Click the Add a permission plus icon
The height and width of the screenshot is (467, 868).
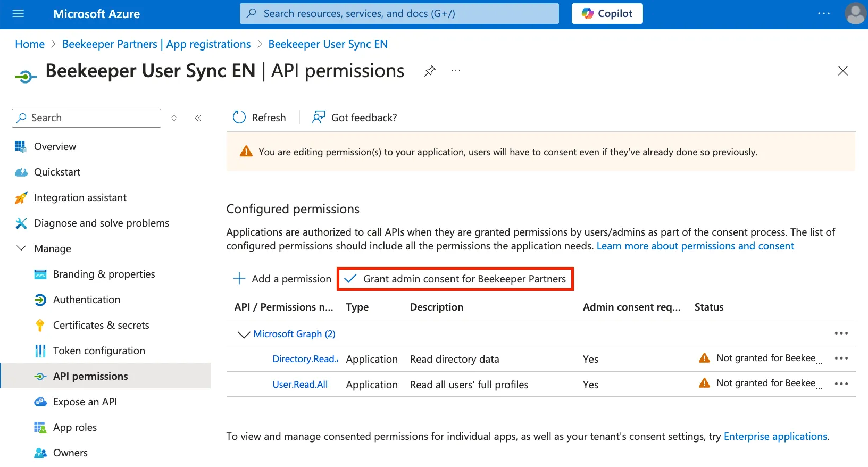tap(239, 278)
